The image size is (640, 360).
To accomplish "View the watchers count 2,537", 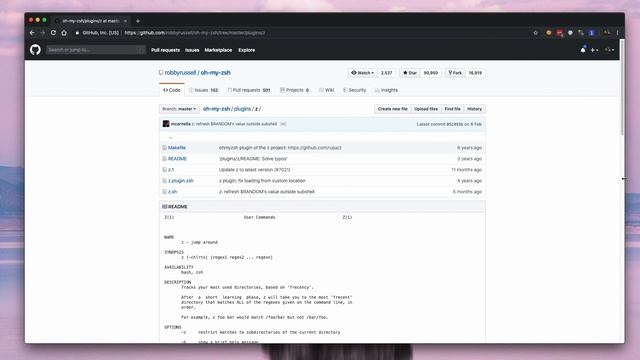I will (387, 73).
